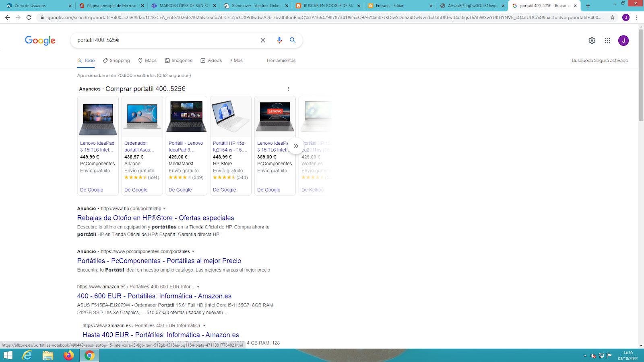Open the Más search options menu

(236, 61)
